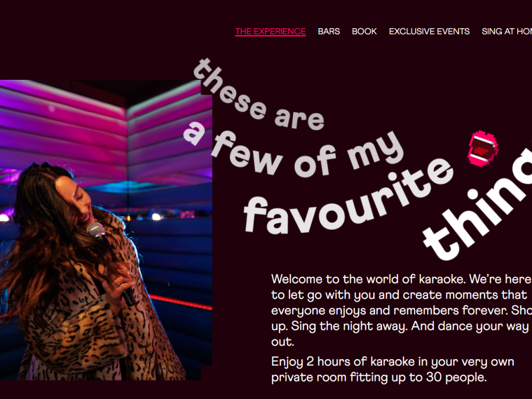Go to the Bars page
532x399 pixels.
[x=329, y=31]
